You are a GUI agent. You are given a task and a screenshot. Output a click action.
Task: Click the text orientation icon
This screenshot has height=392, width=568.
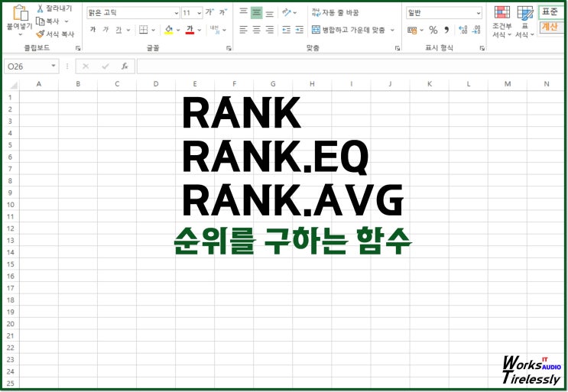(287, 13)
